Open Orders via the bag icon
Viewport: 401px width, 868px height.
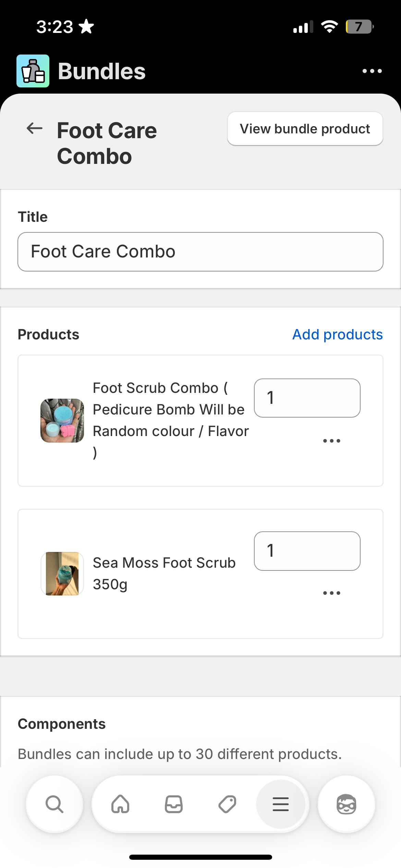(174, 804)
